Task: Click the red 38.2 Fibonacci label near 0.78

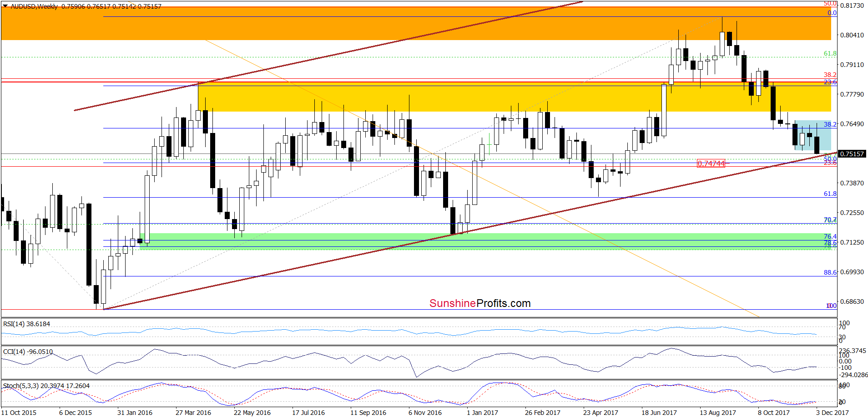Action: click(x=830, y=75)
